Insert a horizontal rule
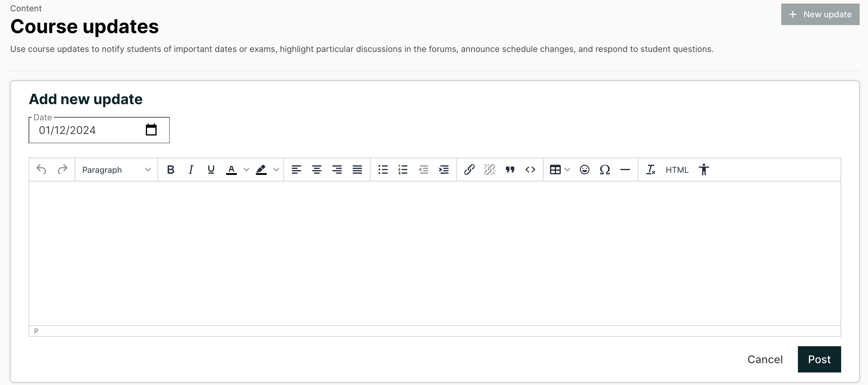The image size is (868, 385). point(625,170)
